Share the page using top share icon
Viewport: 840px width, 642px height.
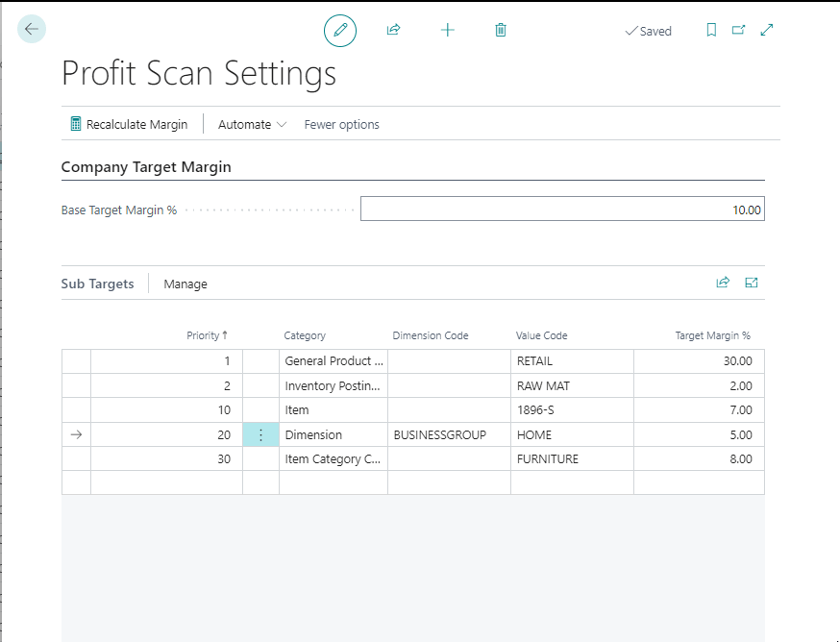(393, 31)
